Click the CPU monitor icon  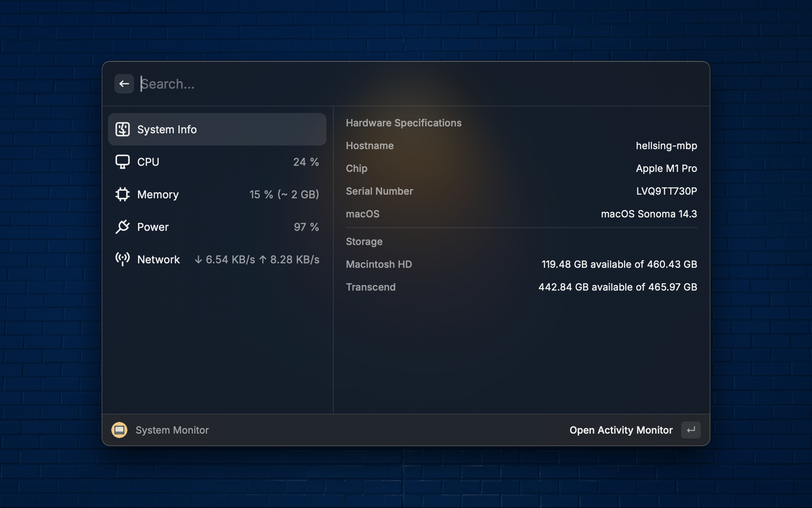click(x=122, y=162)
